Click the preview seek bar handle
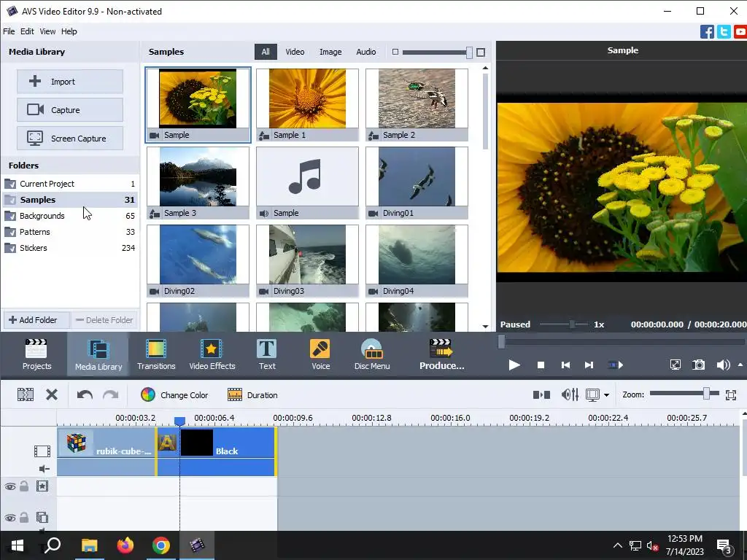The height and width of the screenshot is (560, 747). coord(501,341)
